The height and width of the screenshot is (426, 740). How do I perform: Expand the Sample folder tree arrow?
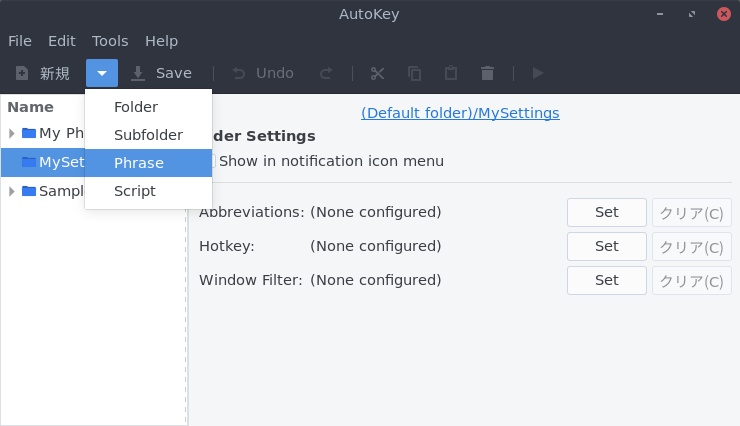click(12, 192)
